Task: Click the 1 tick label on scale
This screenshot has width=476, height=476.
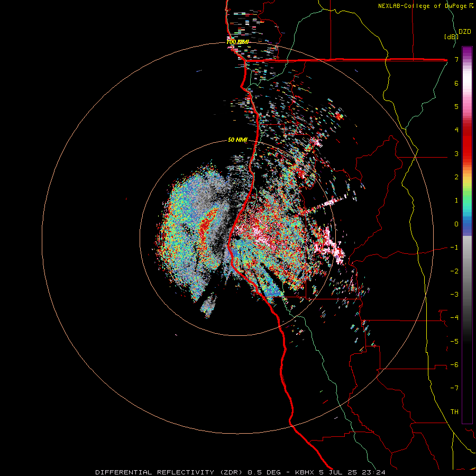Action: pyautogui.click(x=456, y=200)
